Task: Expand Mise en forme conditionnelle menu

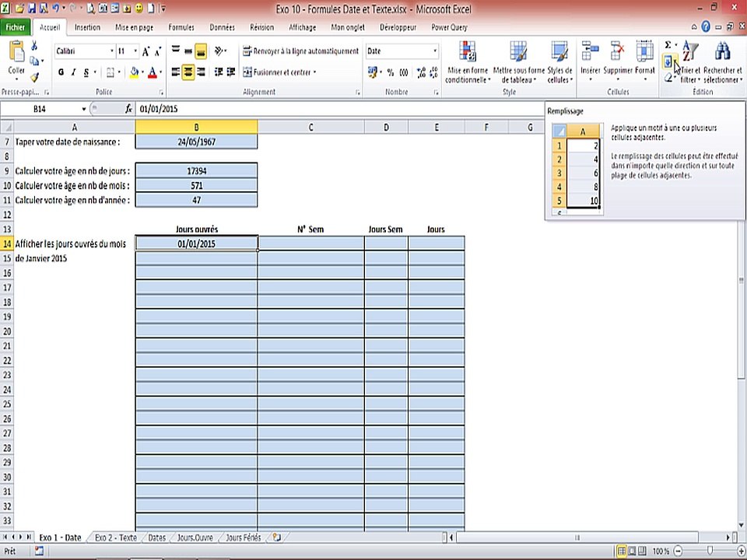Action: [x=467, y=62]
